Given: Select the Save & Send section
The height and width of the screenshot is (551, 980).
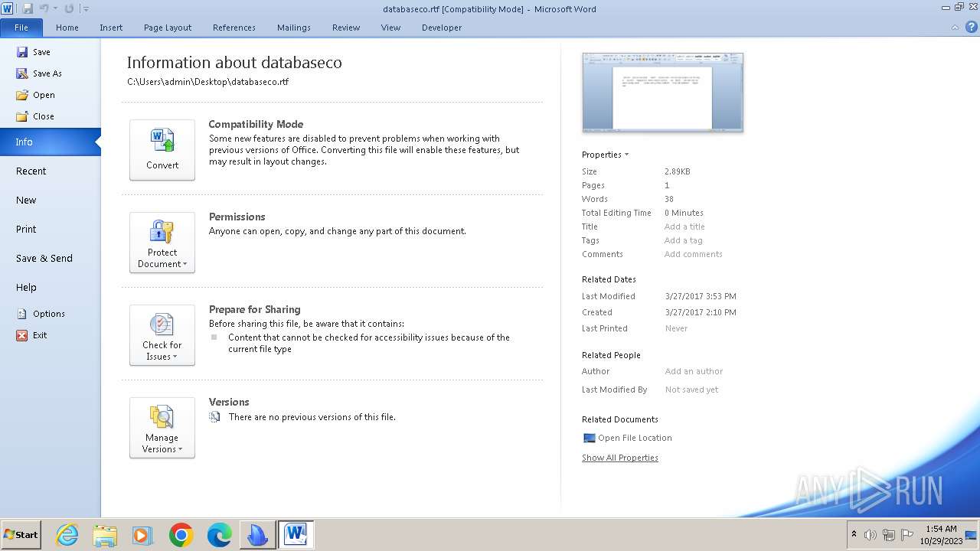Looking at the screenshot, I should tap(51, 258).
